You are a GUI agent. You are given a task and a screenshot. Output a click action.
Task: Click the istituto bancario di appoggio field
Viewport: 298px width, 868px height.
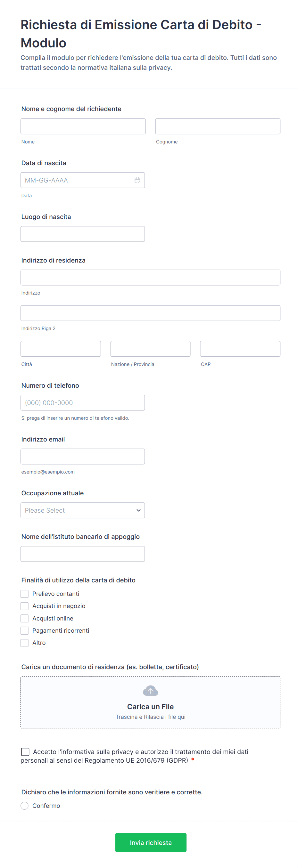[83, 554]
